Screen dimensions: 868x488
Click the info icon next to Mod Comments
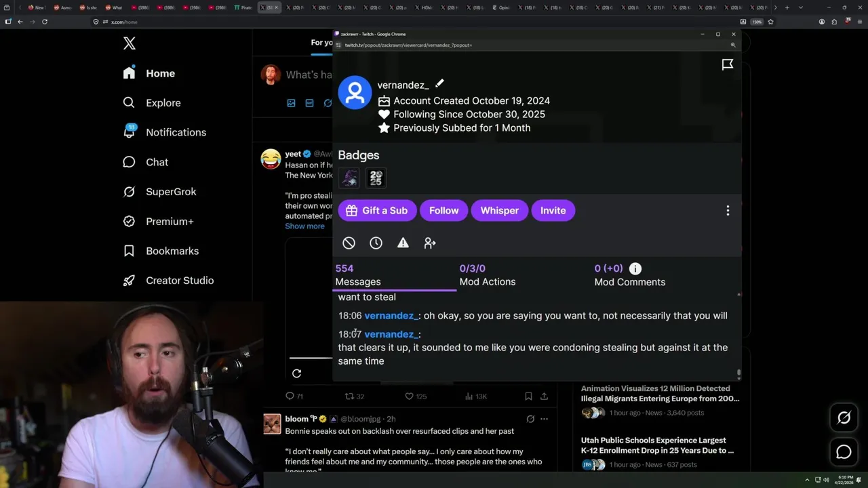point(635,268)
